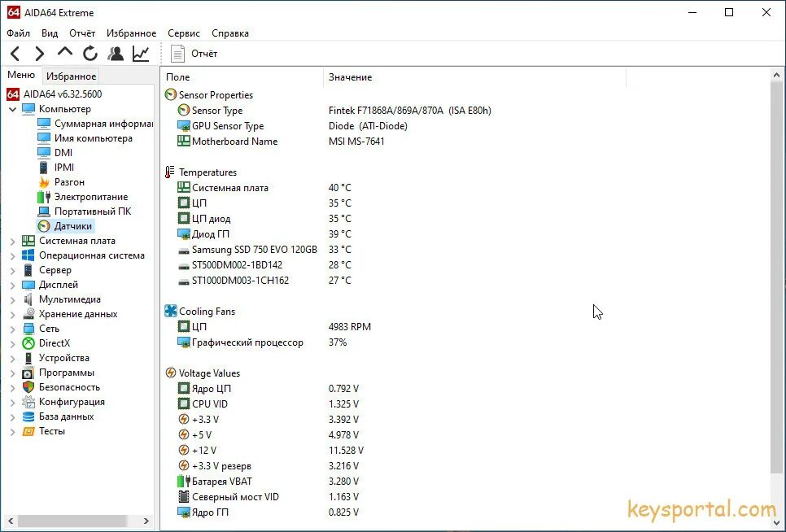
Task: Click the sidebar horizontal scrollbar left arrow
Action: click(x=10, y=521)
